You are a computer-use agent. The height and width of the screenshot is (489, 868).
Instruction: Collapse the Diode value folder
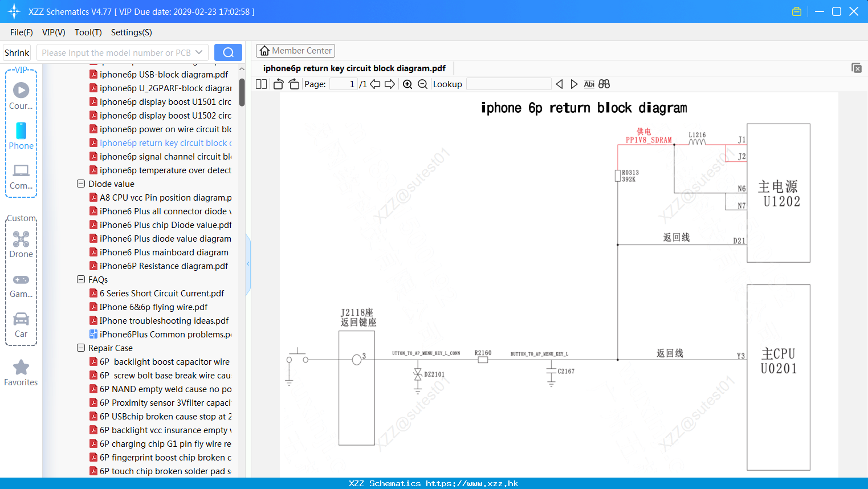(81, 184)
